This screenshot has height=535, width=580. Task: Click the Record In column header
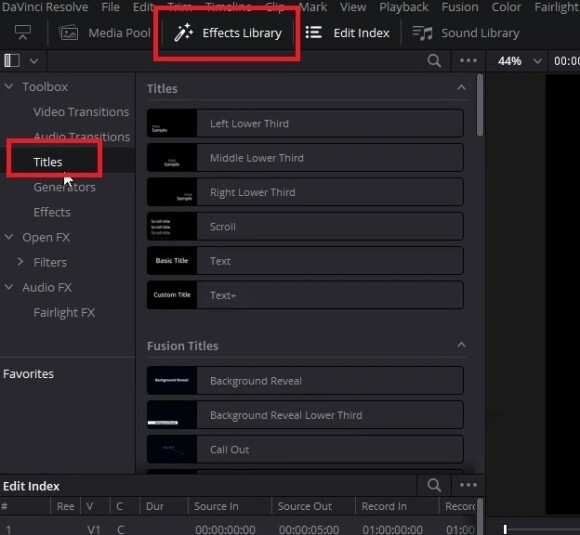coord(384,506)
